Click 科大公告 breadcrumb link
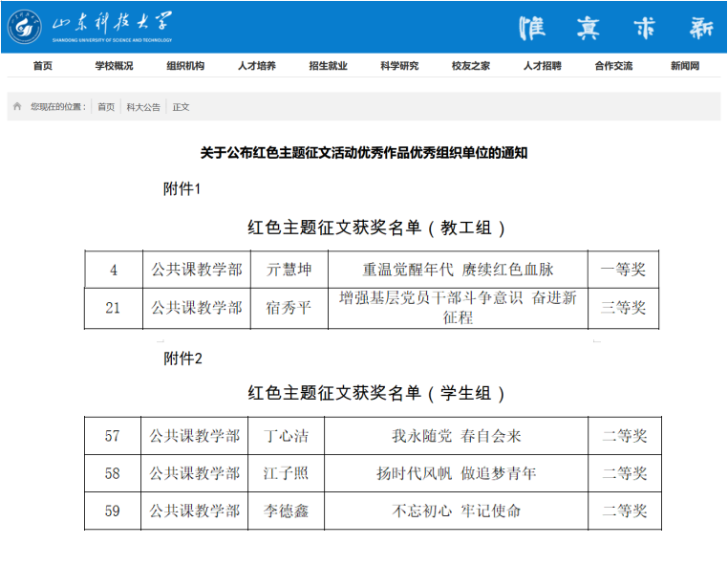Screen dimensions: 728x566 coord(143,107)
